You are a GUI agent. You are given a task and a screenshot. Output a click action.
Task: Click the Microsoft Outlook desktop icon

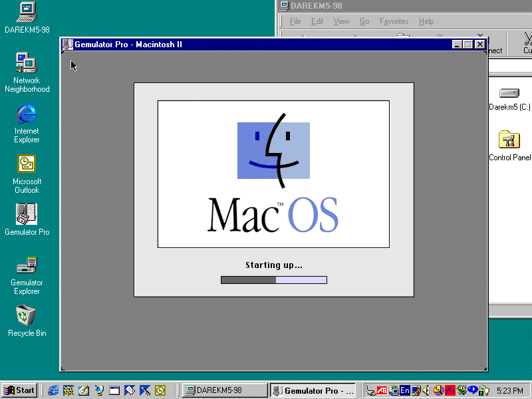tap(27, 164)
